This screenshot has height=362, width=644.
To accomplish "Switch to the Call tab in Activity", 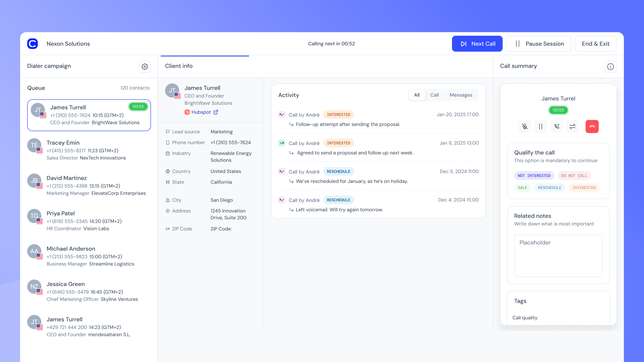I will click(x=434, y=95).
